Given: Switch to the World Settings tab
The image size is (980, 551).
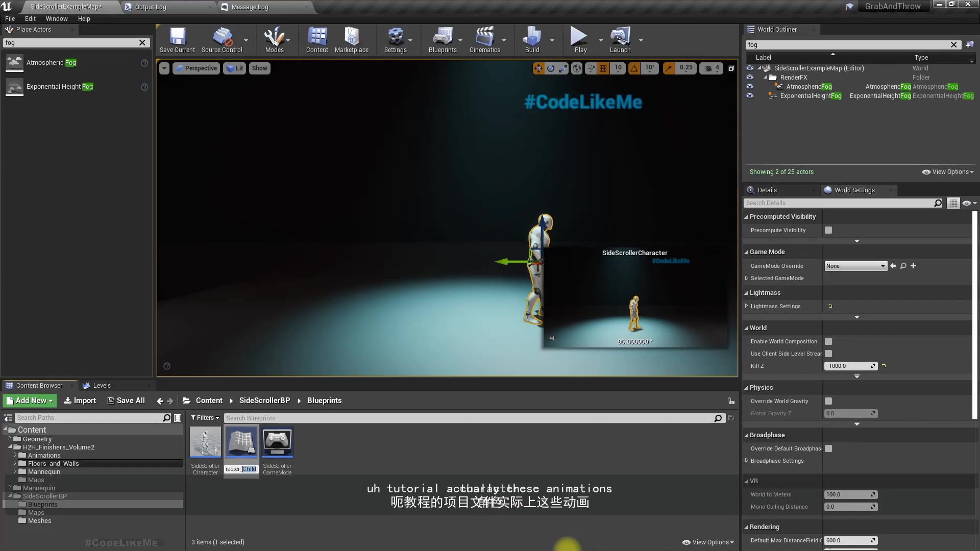Looking at the screenshot, I should pyautogui.click(x=854, y=190).
